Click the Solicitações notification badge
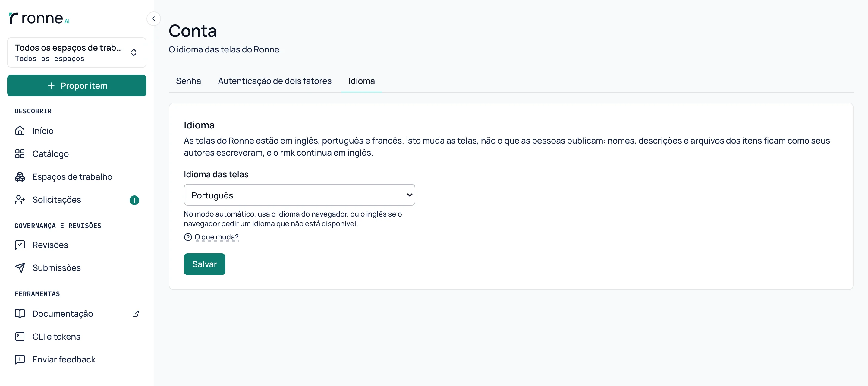Viewport: 868px width, 386px height. tap(134, 200)
